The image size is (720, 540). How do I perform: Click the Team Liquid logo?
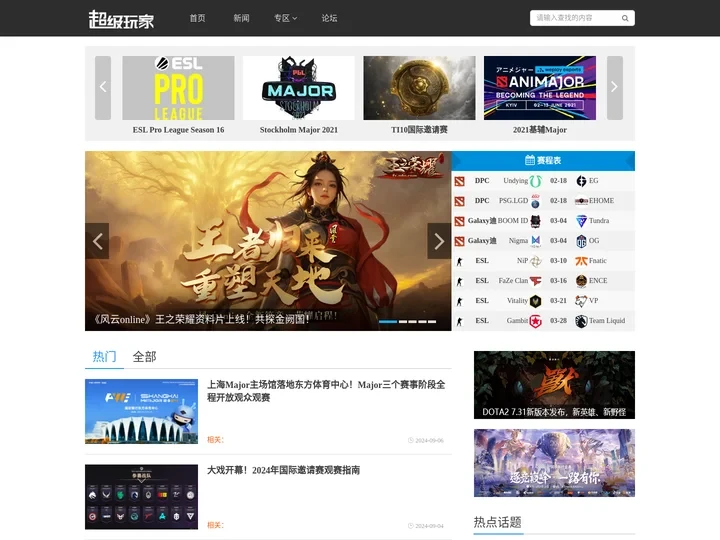(581, 321)
